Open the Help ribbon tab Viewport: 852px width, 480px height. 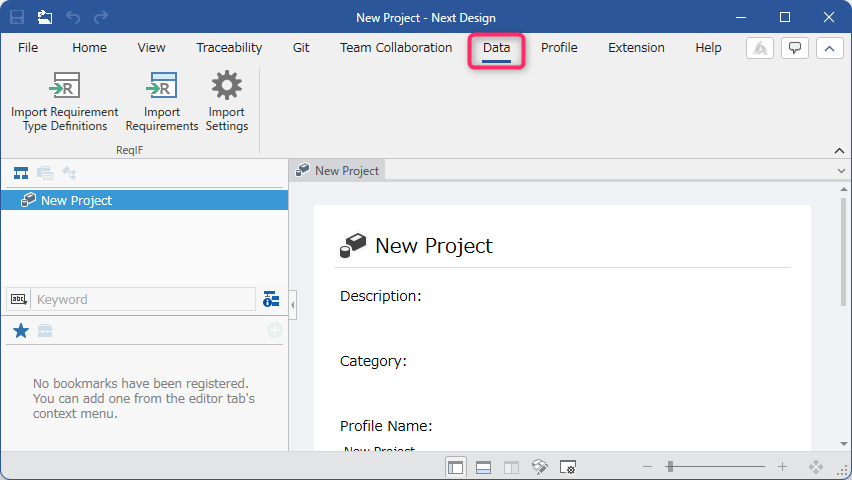click(708, 48)
